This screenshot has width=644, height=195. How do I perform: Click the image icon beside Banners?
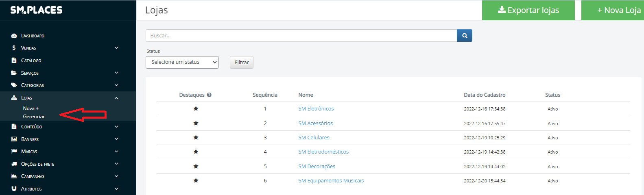pyautogui.click(x=14, y=139)
